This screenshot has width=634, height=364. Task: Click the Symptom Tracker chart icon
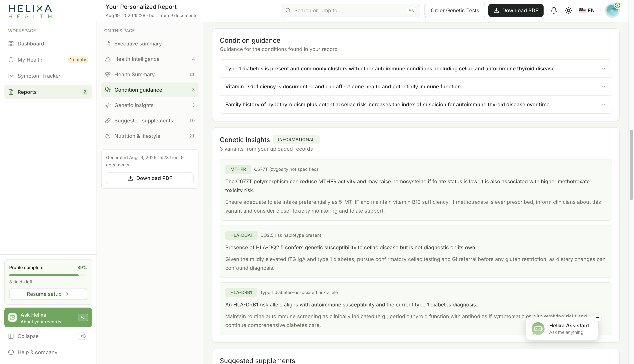click(11, 76)
